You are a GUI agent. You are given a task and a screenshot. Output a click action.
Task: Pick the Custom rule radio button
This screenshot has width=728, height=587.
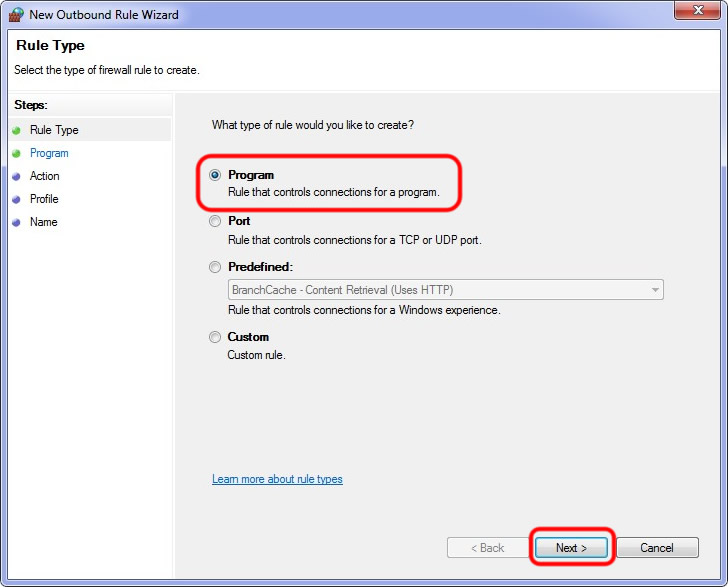pyautogui.click(x=214, y=337)
